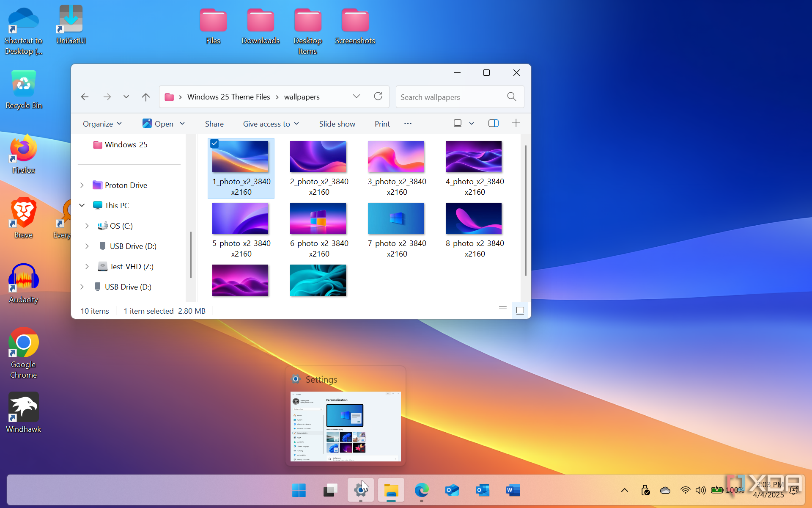Expand Test-VHD (Z:) drive node
The image size is (812, 508).
click(87, 266)
